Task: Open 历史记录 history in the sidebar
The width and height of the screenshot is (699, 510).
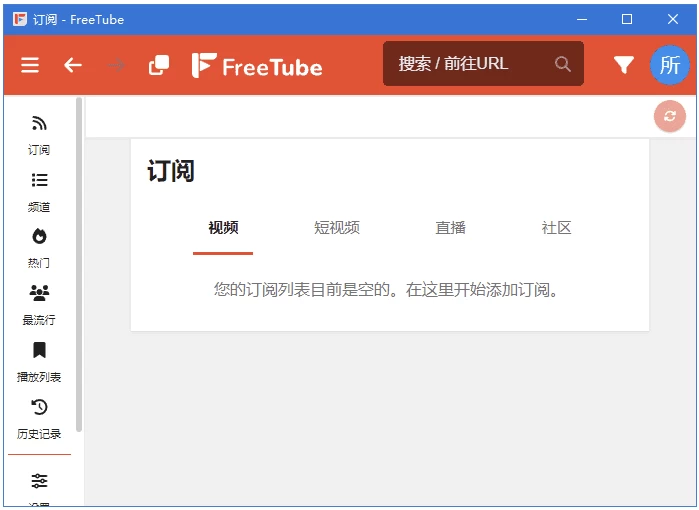Action: coord(39,418)
